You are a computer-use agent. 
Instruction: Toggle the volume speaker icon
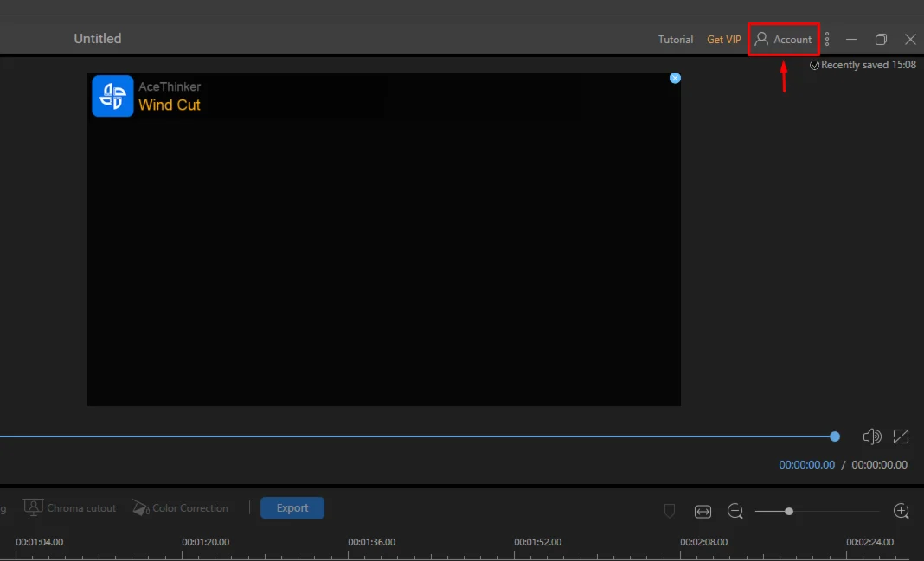[x=872, y=437]
